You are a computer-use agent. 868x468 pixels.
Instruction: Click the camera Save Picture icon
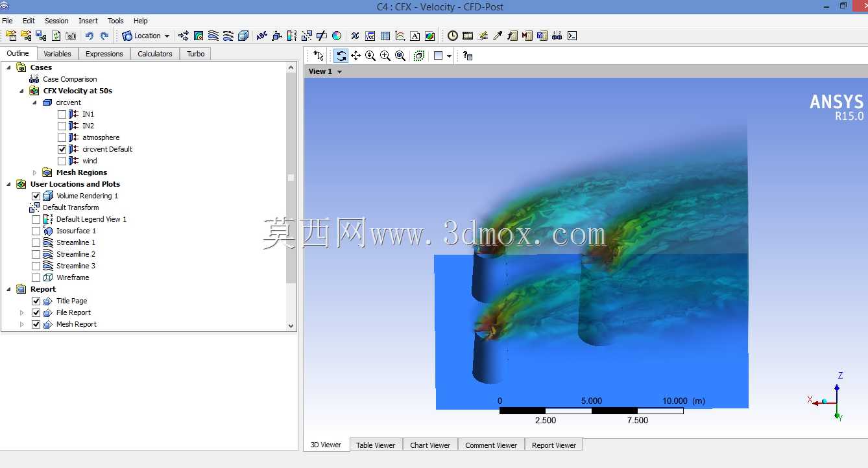click(71, 36)
